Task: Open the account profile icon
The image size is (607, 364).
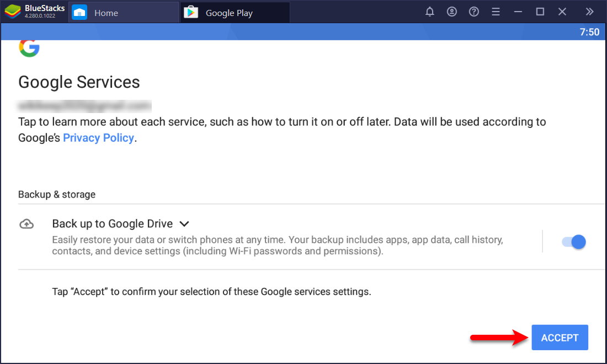Action: point(452,12)
